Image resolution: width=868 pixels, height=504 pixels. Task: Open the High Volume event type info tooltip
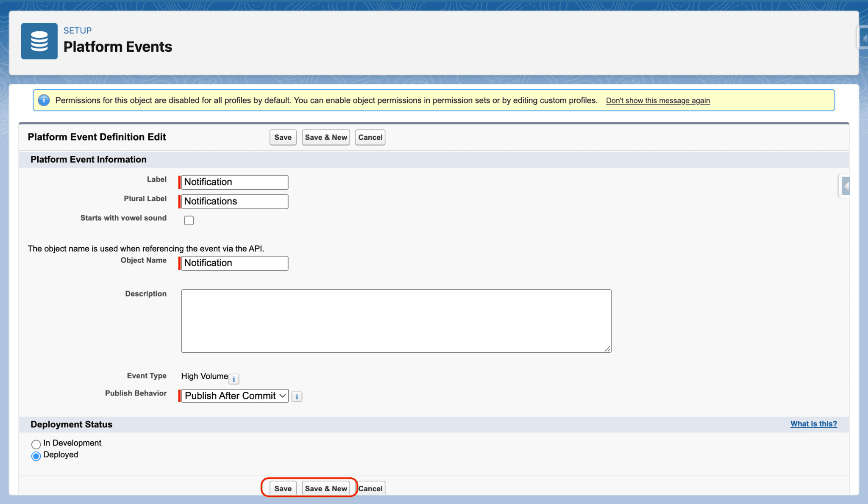234,379
